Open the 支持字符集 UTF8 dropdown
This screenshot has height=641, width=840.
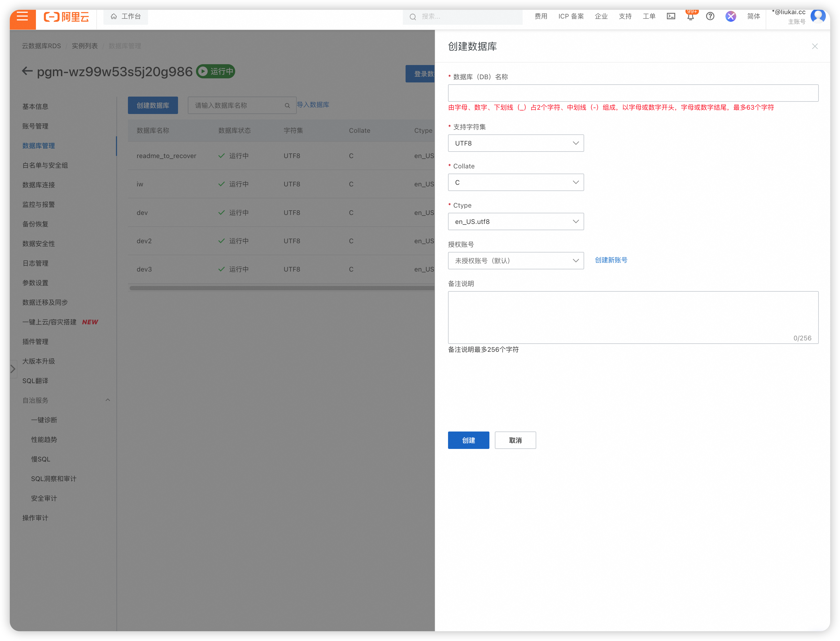(516, 143)
